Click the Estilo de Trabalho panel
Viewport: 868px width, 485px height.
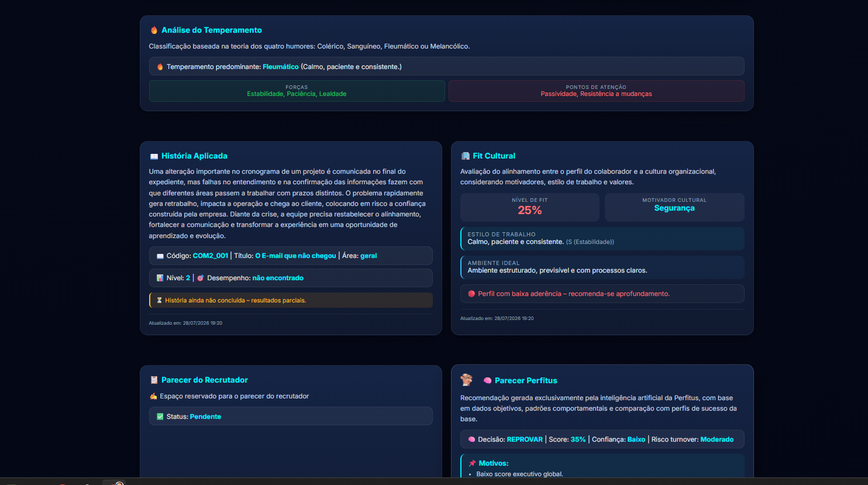tap(602, 239)
